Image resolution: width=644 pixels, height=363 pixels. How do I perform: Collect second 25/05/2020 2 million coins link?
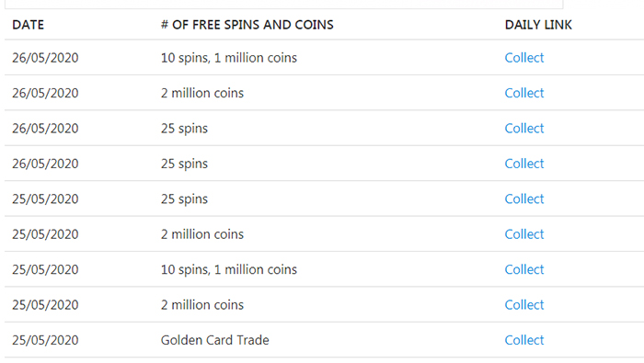coord(524,305)
